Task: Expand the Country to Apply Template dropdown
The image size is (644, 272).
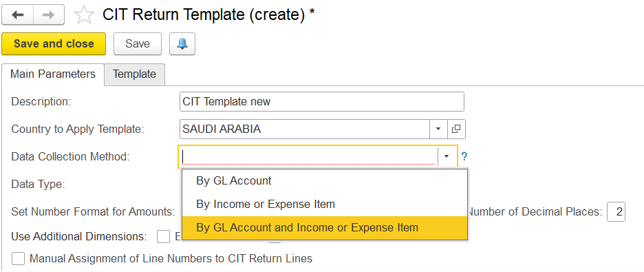Action: [x=438, y=129]
